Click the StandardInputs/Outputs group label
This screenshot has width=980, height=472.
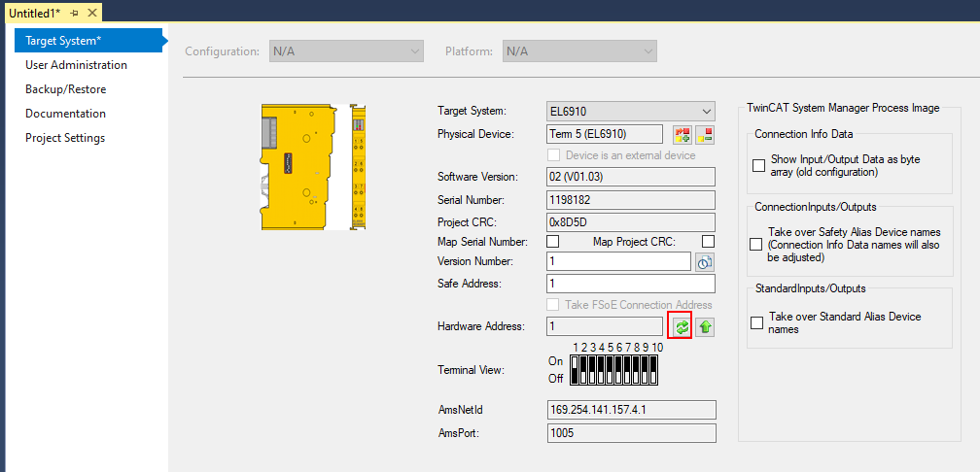pos(810,288)
